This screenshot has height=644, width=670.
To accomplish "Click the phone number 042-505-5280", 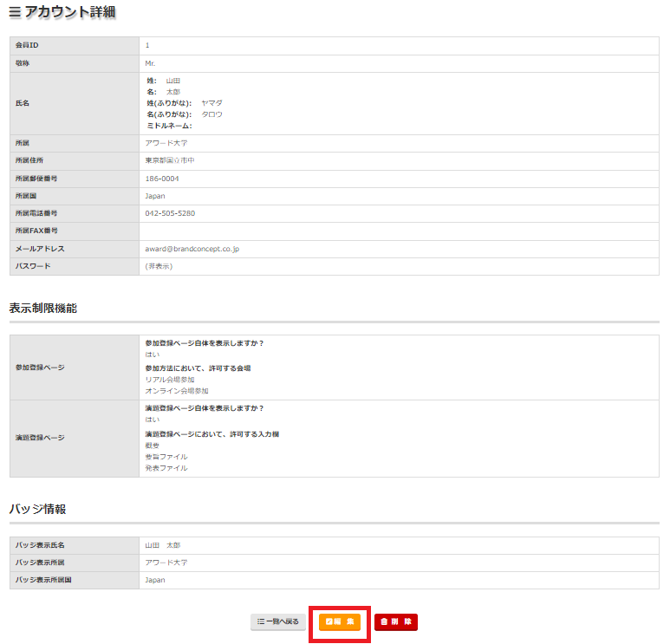I will click(x=170, y=213).
